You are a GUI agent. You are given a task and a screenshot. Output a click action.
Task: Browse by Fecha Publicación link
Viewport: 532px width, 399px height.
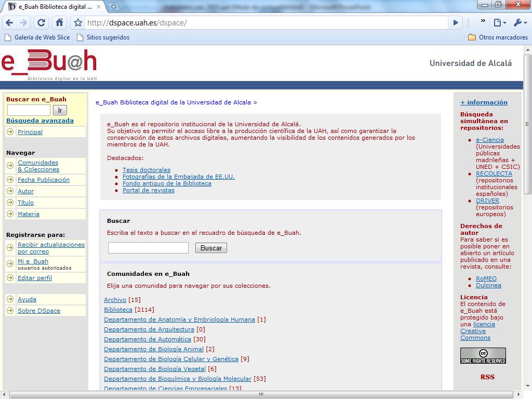coord(44,180)
